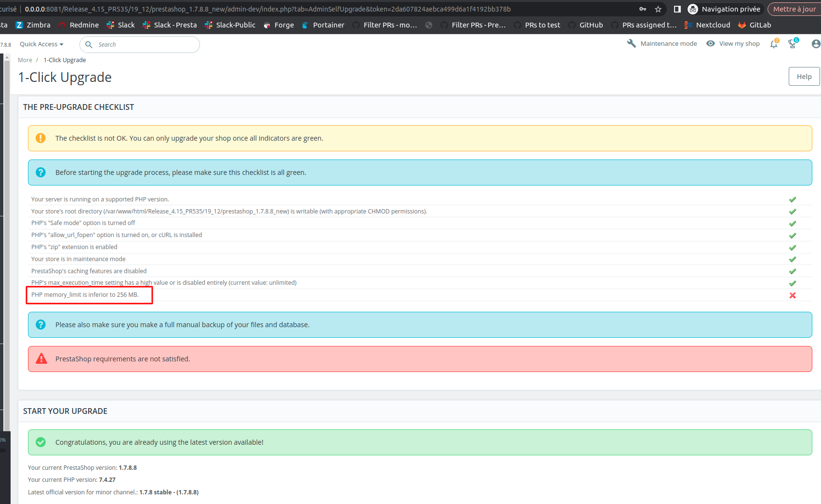Open the Nextcloud bookmark
The height and width of the screenshot is (504, 821).
click(x=707, y=25)
